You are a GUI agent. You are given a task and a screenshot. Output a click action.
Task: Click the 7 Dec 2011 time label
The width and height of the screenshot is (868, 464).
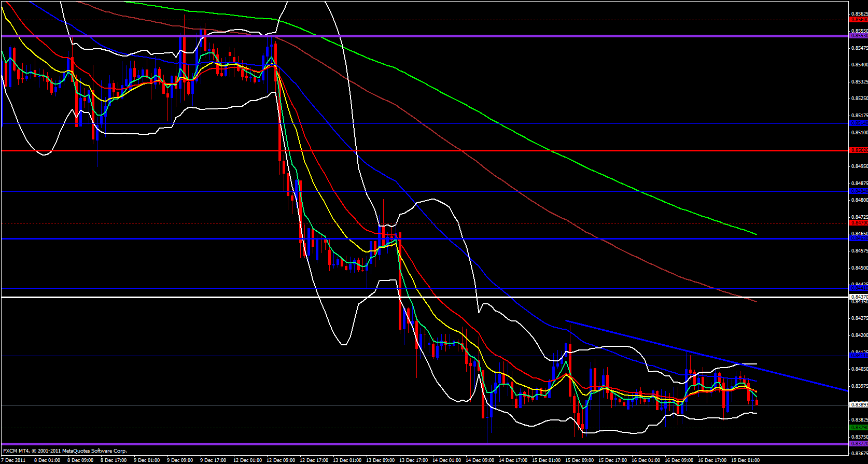pos(14,460)
